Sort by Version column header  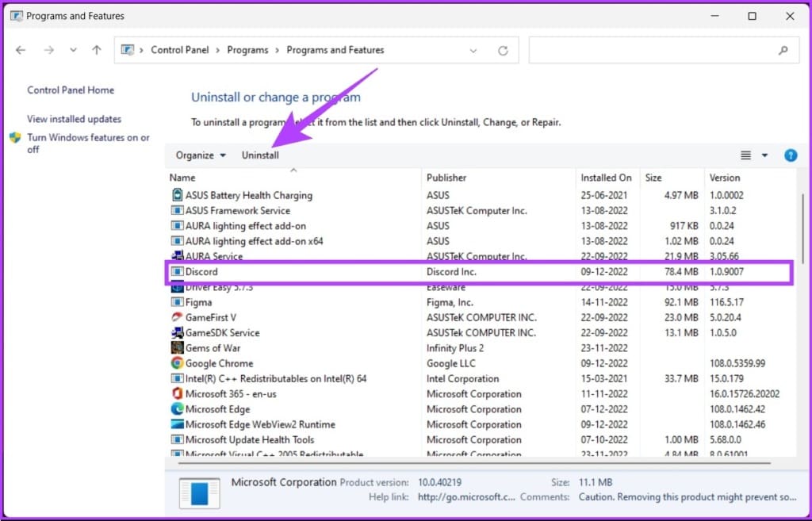click(x=725, y=178)
